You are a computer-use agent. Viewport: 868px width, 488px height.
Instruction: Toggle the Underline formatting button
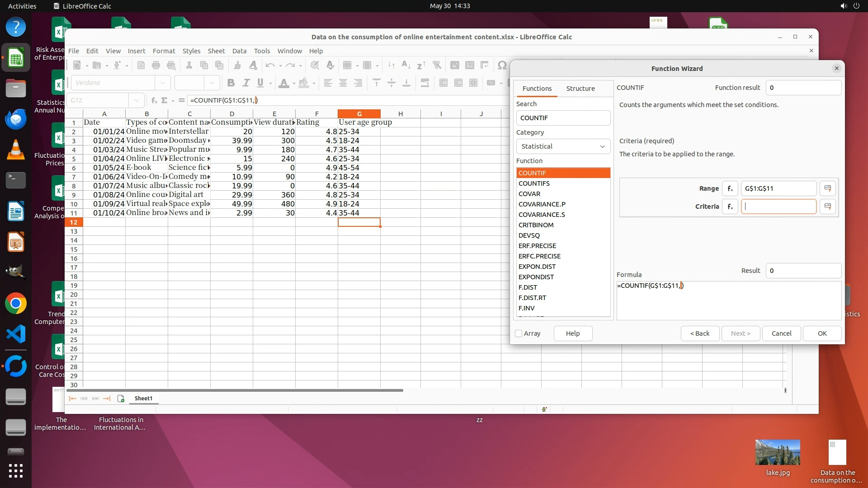260,83
